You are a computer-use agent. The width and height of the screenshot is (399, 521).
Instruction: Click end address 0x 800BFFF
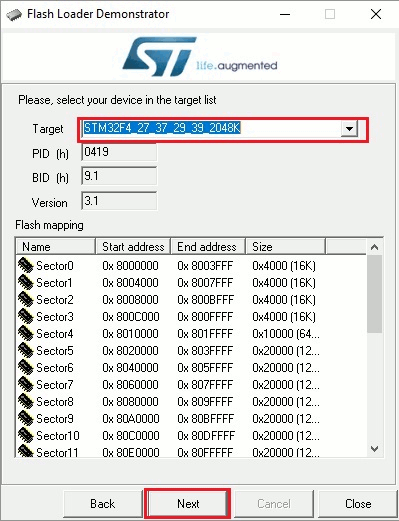coord(205,300)
